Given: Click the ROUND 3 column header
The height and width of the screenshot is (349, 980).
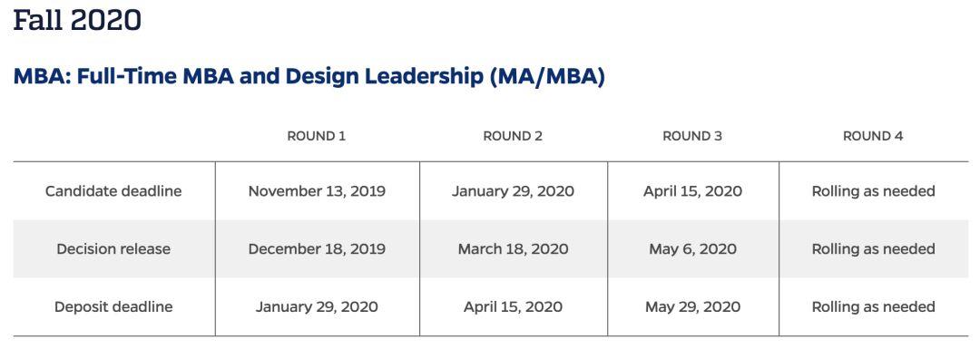Looking at the screenshot, I should (x=692, y=136).
